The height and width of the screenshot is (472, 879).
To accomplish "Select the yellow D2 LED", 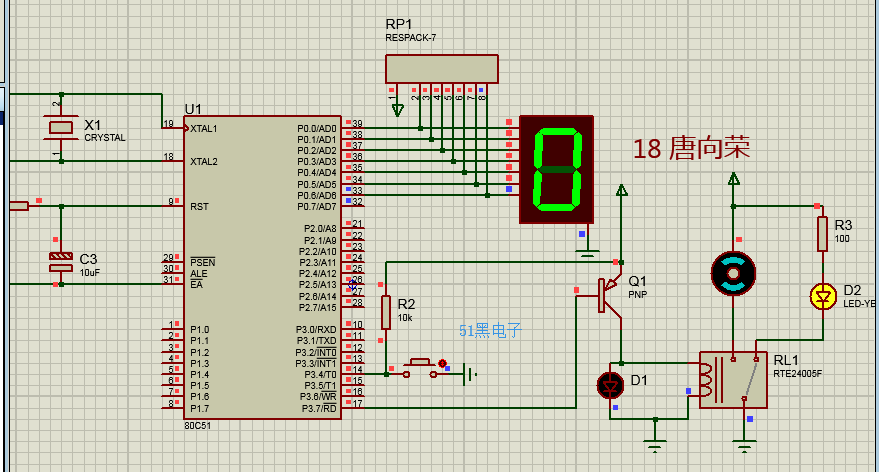I will 823,296.
